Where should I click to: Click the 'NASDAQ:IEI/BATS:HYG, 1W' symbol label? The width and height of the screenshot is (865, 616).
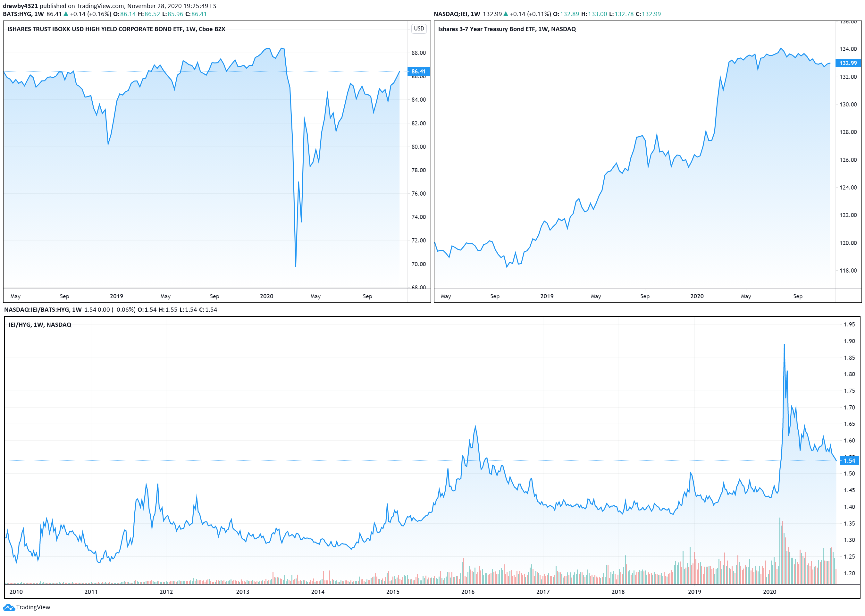(43, 309)
